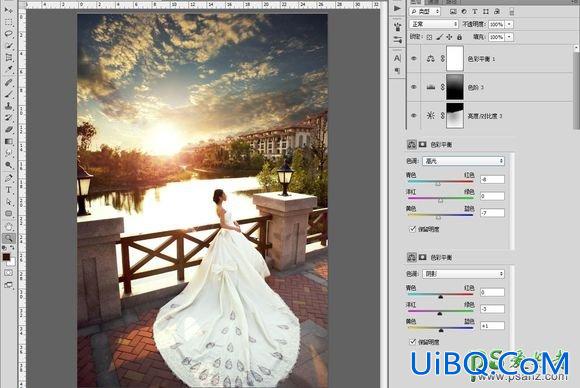Select the 亮度/对比度 3 layer name

point(485,116)
